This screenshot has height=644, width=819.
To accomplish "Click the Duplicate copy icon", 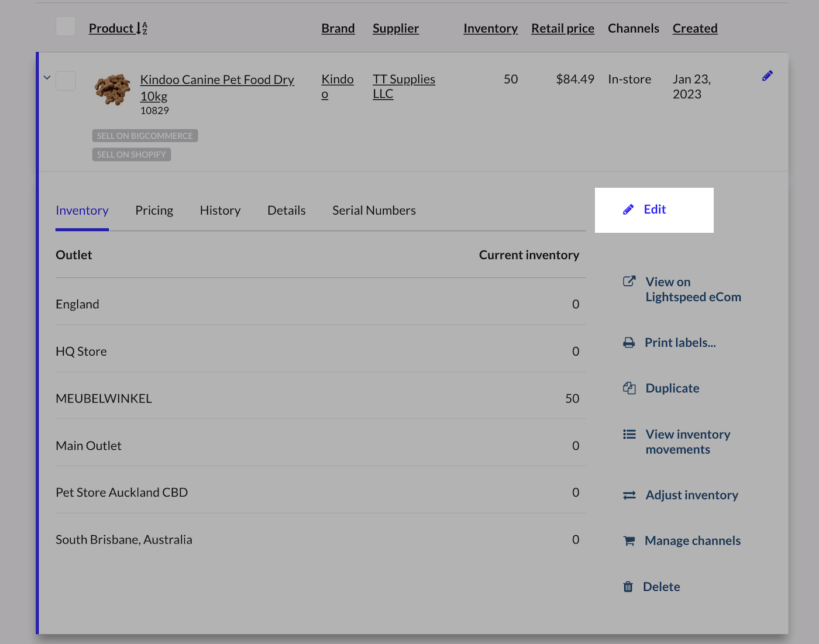I will pos(629,388).
